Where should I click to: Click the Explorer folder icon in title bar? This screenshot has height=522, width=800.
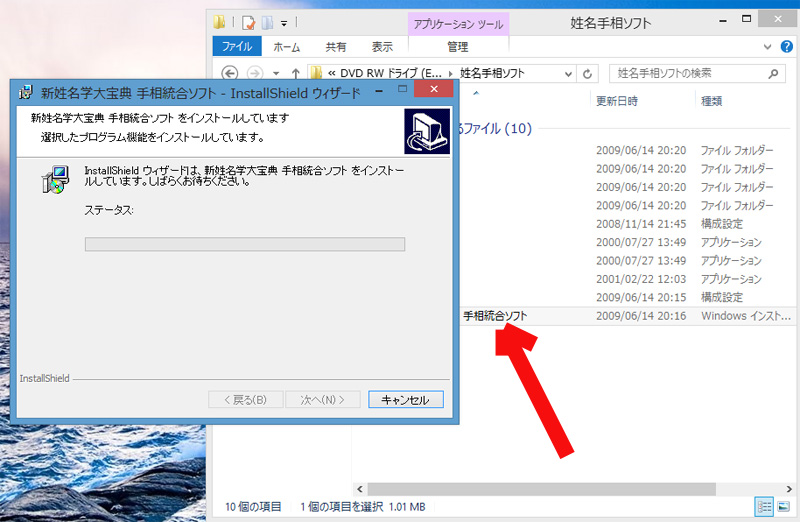point(219,22)
